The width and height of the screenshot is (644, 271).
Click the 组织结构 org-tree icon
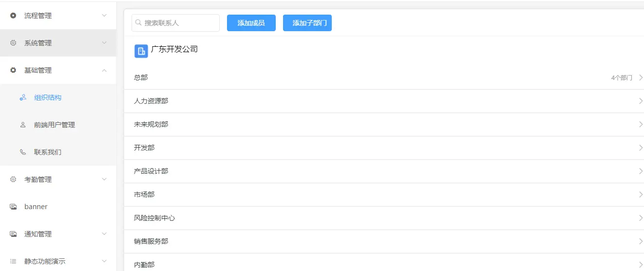(23, 97)
